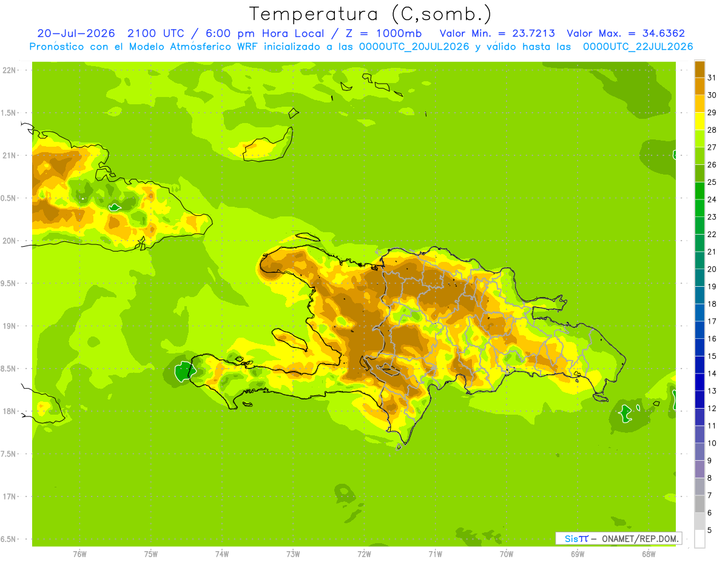The width and height of the screenshot is (728, 562).
Task: Click the "70W" longitude label
Action: pos(507,554)
